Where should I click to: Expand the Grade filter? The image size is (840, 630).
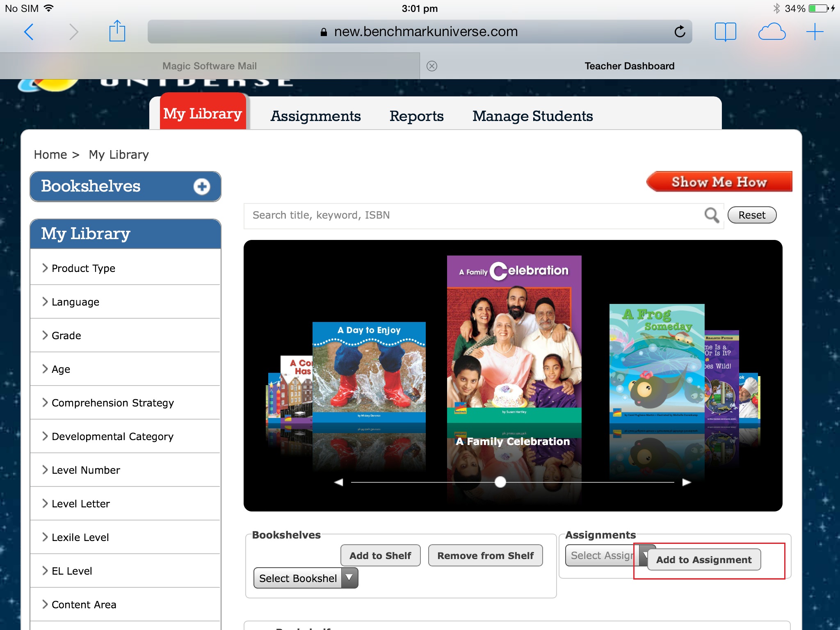(125, 336)
